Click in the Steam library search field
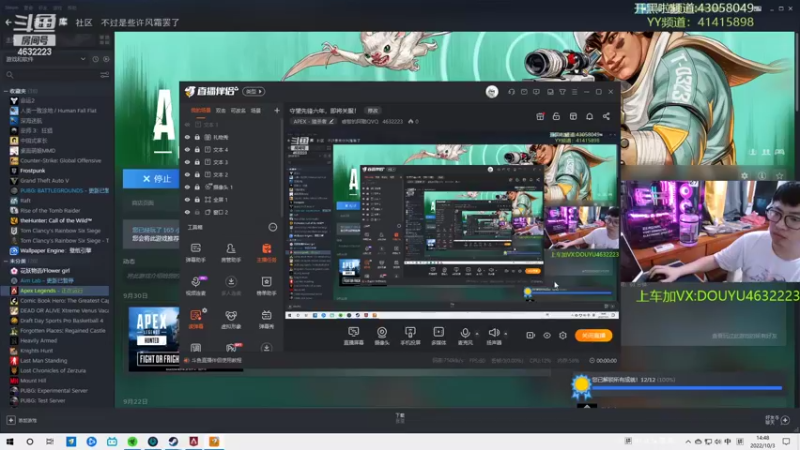 (55, 75)
